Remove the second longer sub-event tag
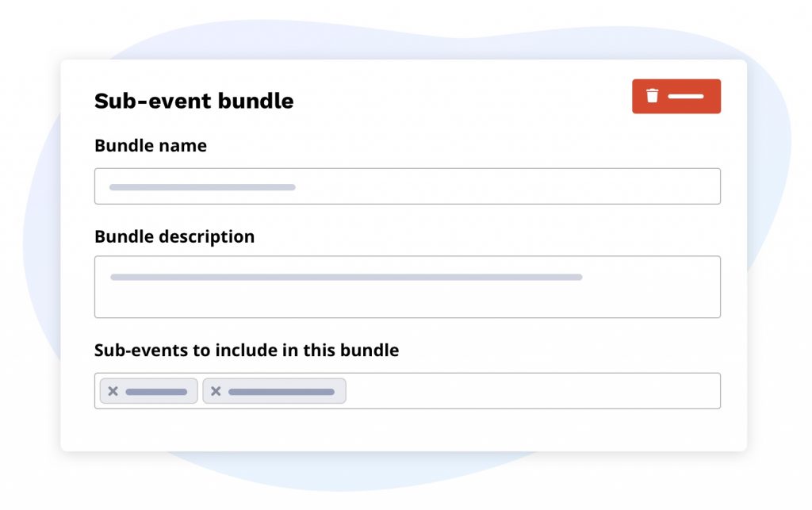Image resolution: width=812 pixels, height=510 pixels. point(216,391)
